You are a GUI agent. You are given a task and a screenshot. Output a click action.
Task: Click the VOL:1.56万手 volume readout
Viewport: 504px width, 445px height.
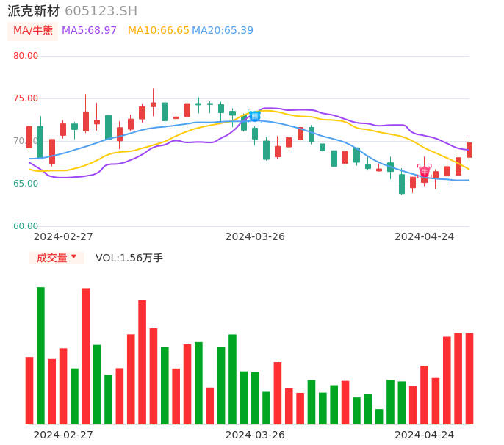point(129,258)
